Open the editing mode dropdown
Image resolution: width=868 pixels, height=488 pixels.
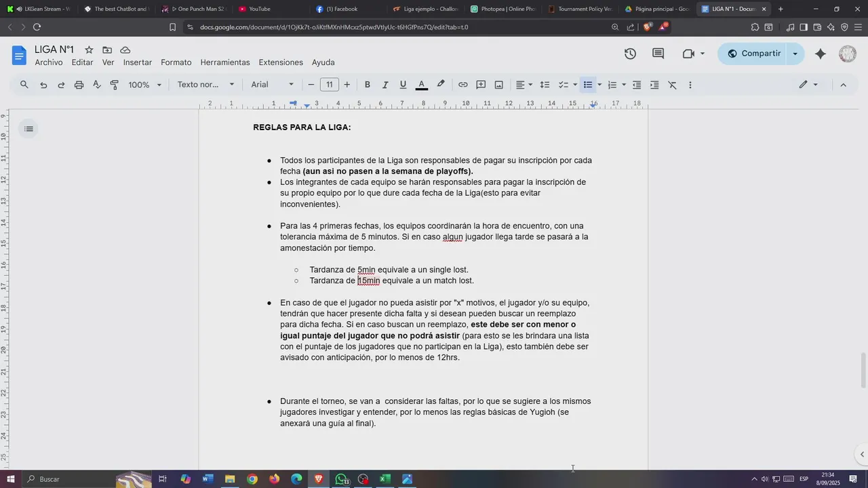(808, 85)
